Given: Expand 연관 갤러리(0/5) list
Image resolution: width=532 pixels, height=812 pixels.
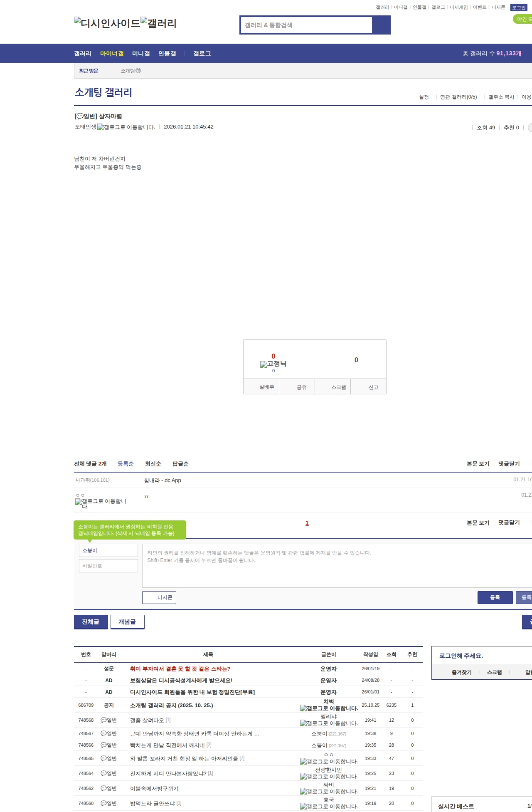Looking at the screenshot, I should (x=458, y=97).
